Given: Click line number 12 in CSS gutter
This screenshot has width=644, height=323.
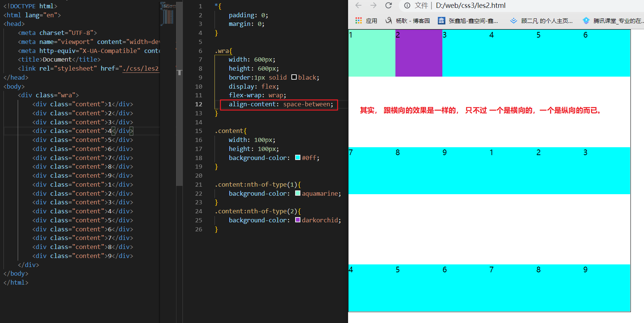Looking at the screenshot, I should click(x=199, y=104).
